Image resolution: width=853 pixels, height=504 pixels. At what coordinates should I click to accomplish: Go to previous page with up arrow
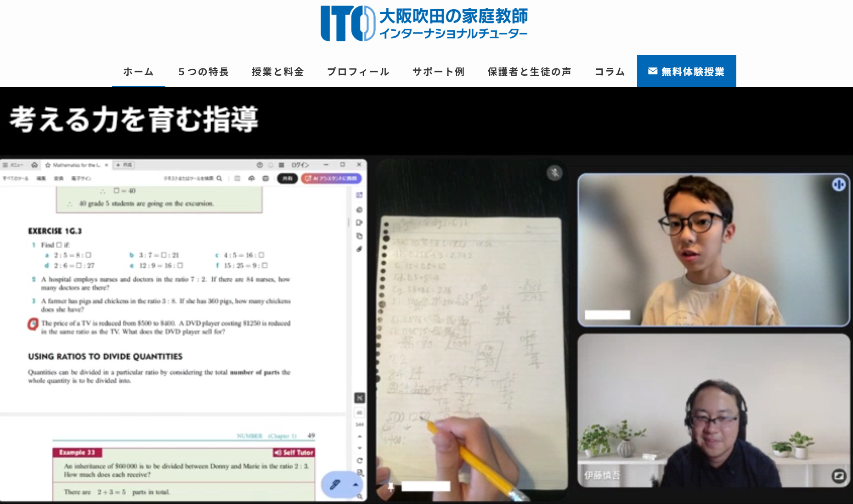(x=360, y=437)
